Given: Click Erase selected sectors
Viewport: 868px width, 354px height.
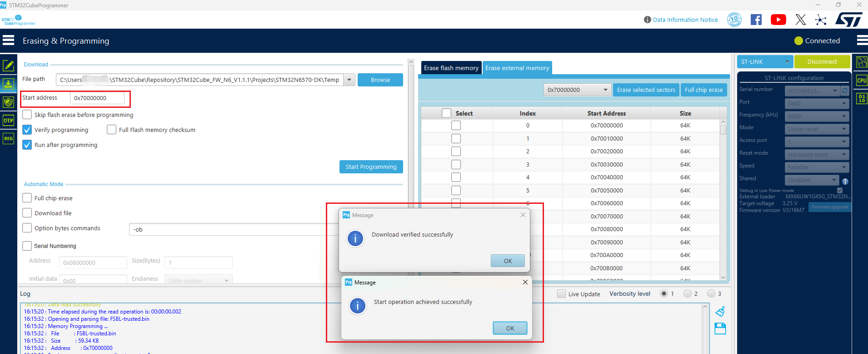Looking at the screenshot, I should (646, 90).
